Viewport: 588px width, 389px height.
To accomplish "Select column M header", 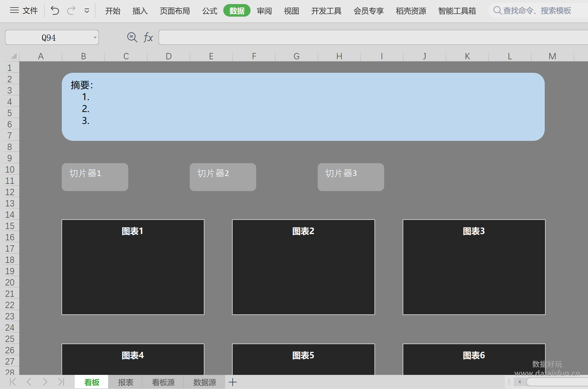I will coord(553,56).
